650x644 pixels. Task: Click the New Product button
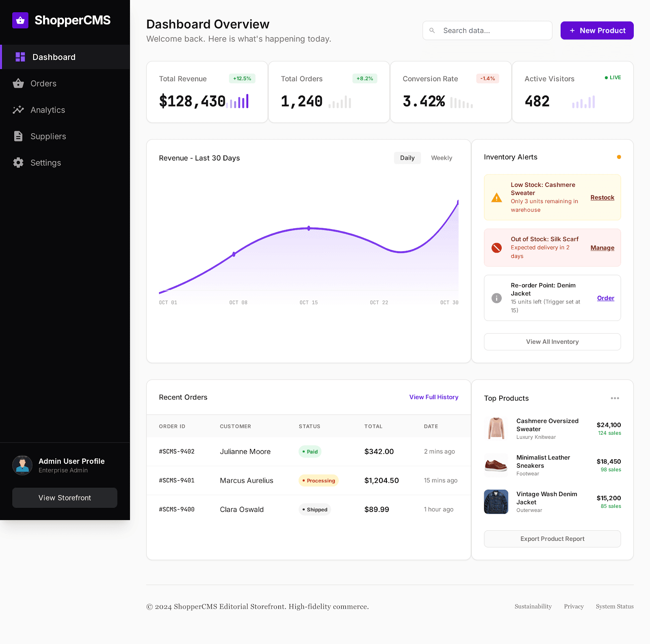coord(597,30)
